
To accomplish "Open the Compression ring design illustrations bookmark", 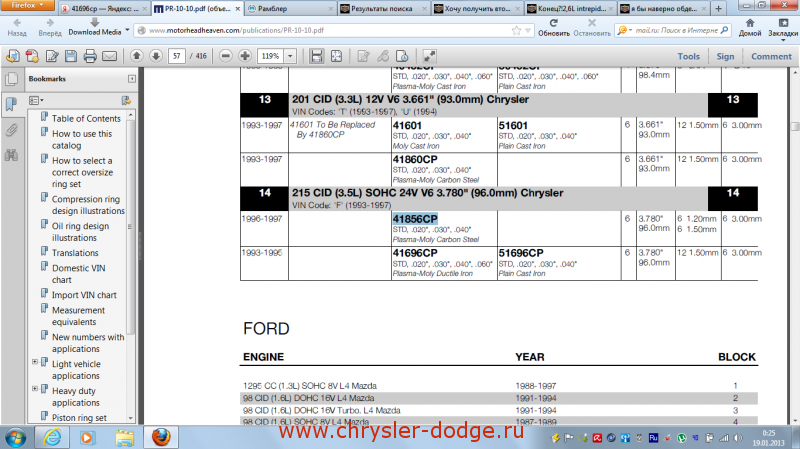I will pyautogui.click(x=88, y=205).
